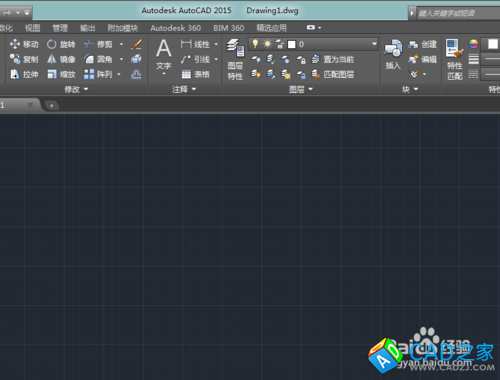
Task: Toggle layer on/off lightbulb icon
Action: pyautogui.click(x=255, y=44)
